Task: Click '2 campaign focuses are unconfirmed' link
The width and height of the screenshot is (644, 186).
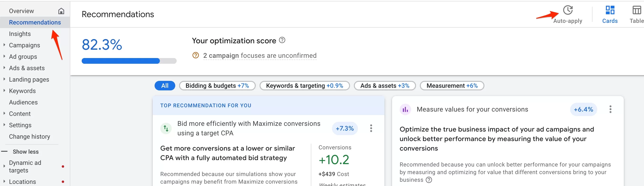Action: pos(260,55)
